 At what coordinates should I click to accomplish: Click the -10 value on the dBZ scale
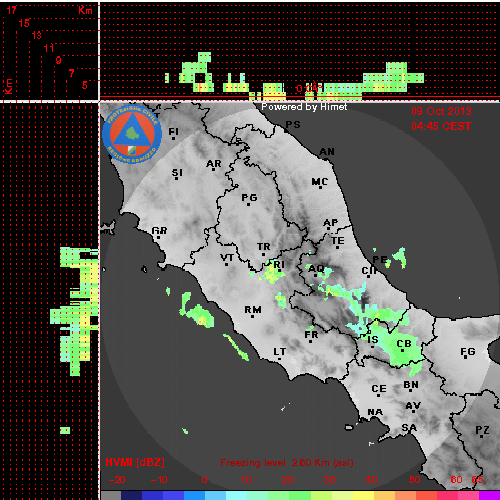pos(159,480)
